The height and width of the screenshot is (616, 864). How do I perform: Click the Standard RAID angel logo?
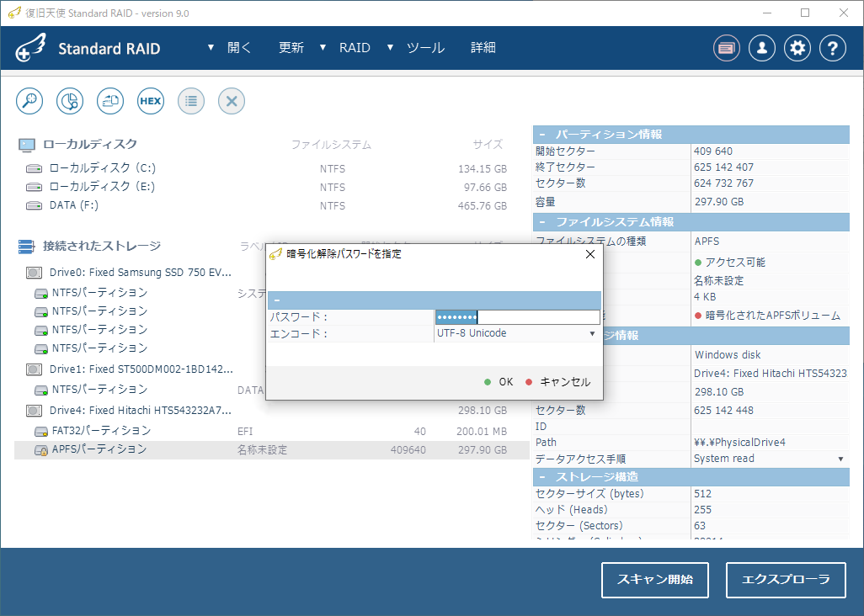[x=31, y=48]
